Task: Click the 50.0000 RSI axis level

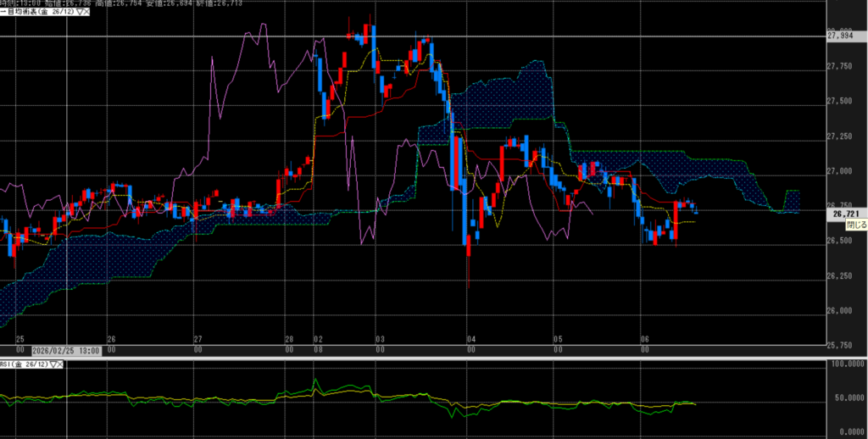Action: click(844, 397)
